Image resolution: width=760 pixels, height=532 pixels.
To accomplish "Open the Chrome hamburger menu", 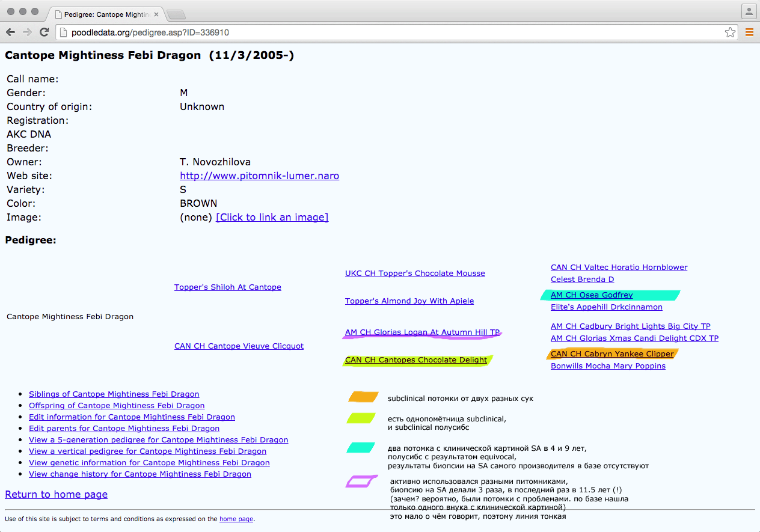I will (x=749, y=32).
